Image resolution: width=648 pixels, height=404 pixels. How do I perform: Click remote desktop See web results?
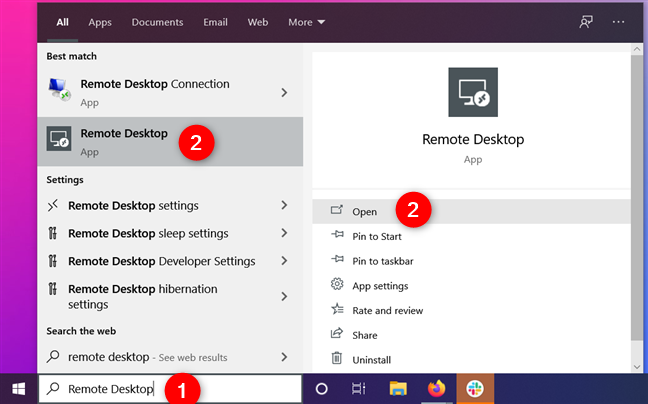(x=170, y=357)
